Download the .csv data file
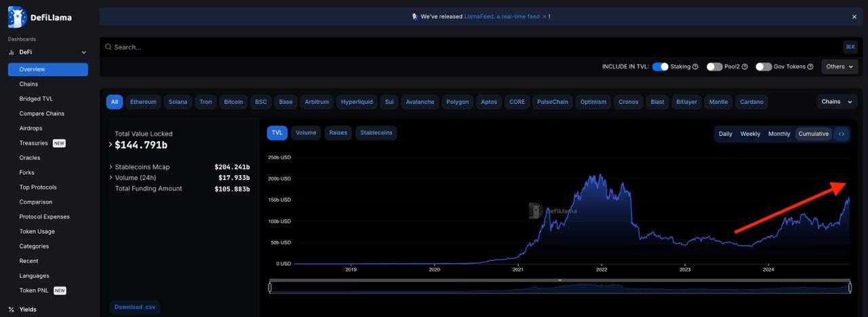The height and width of the screenshot is (317, 868). pos(135,307)
